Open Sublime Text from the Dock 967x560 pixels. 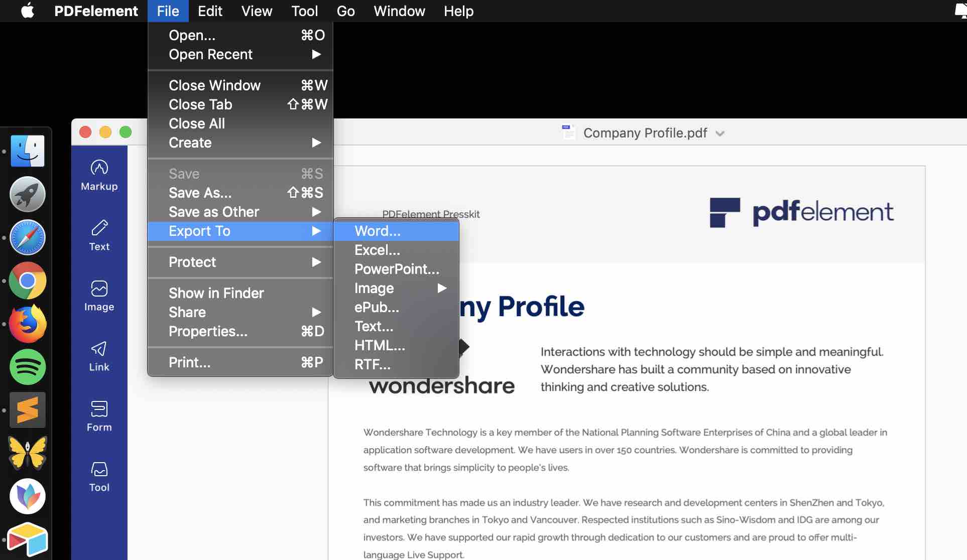(x=28, y=410)
